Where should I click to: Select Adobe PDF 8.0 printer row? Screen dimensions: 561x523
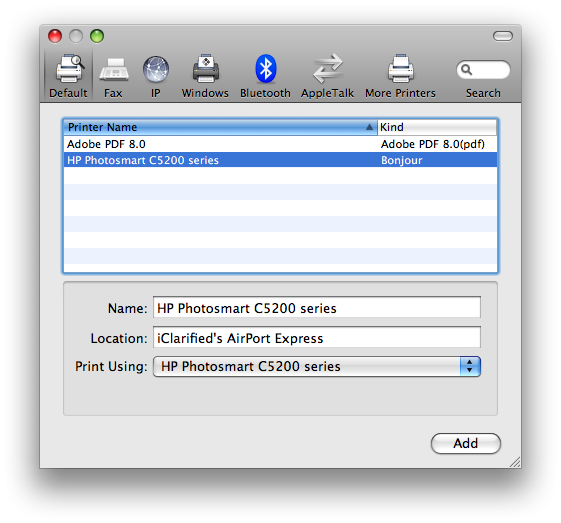tap(280, 144)
